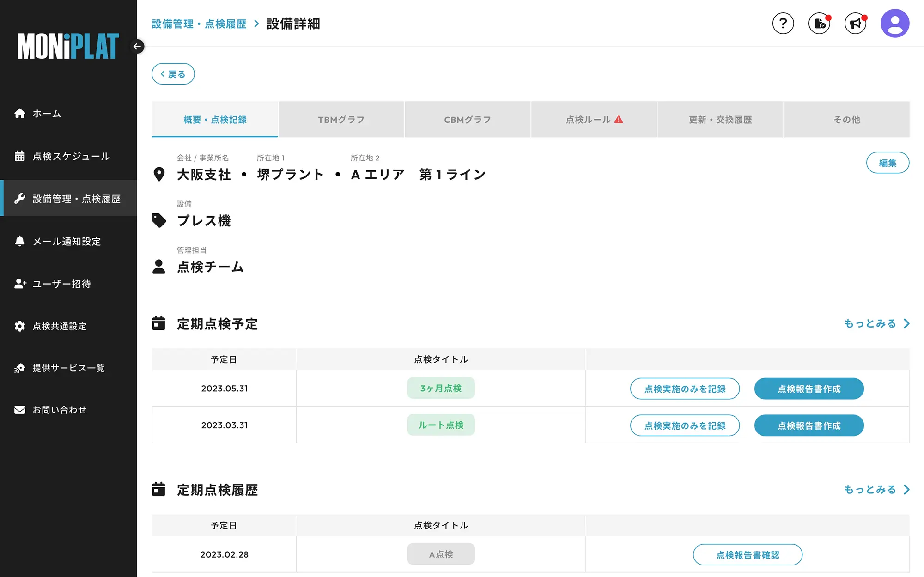Click the ユーザー招待 invite icon

tap(20, 284)
